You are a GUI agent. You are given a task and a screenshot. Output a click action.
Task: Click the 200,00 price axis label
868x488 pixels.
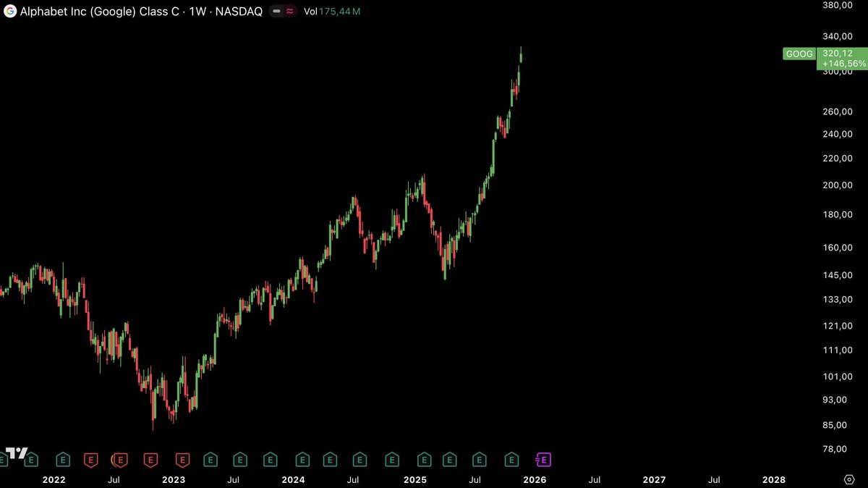pos(838,185)
